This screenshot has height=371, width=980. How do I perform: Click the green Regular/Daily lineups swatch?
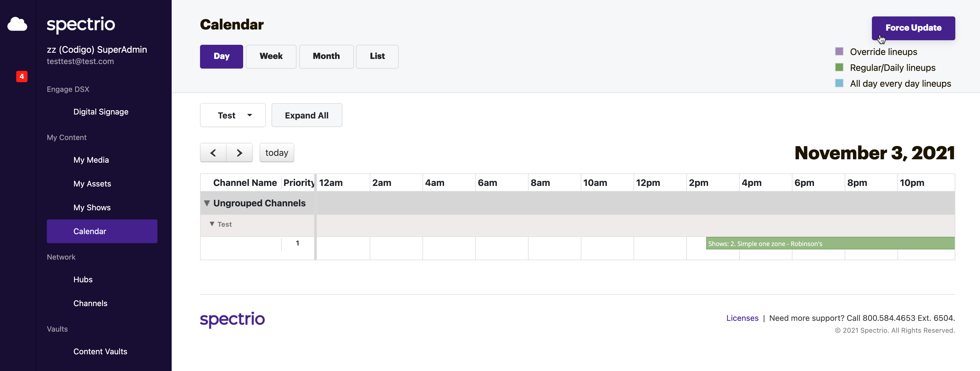pos(839,67)
